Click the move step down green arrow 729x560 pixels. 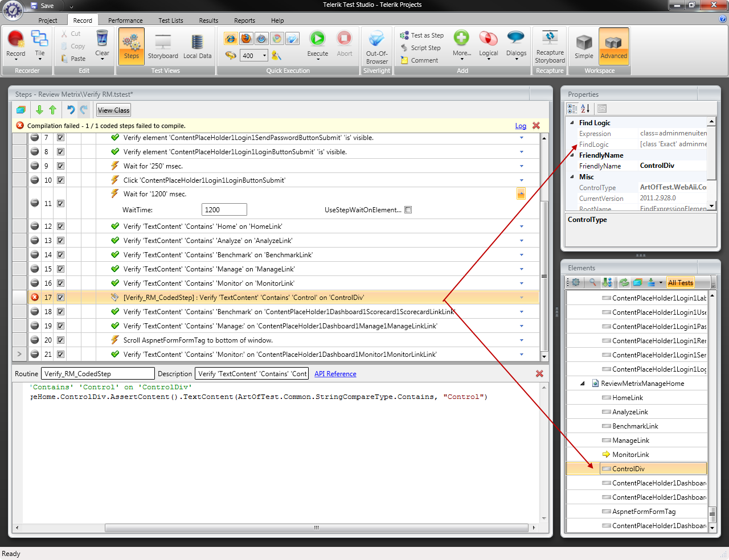[x=39, y=110]
